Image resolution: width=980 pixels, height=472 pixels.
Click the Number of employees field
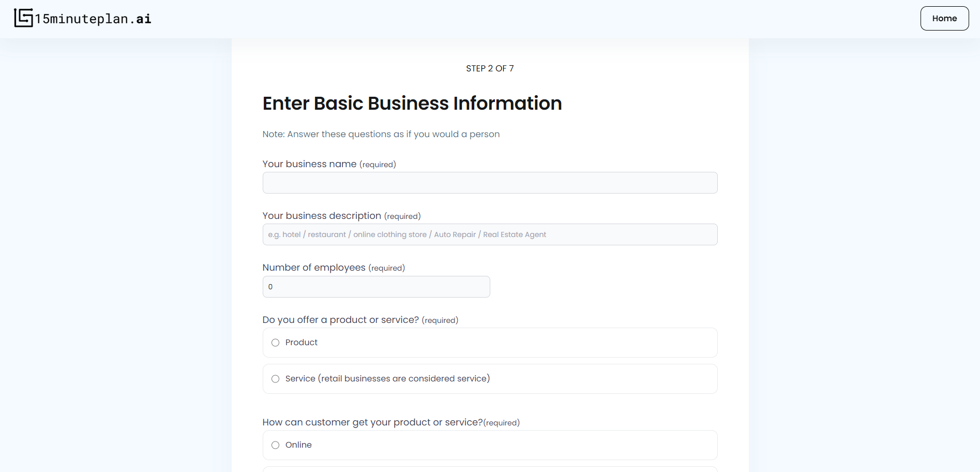pos(376,287)
